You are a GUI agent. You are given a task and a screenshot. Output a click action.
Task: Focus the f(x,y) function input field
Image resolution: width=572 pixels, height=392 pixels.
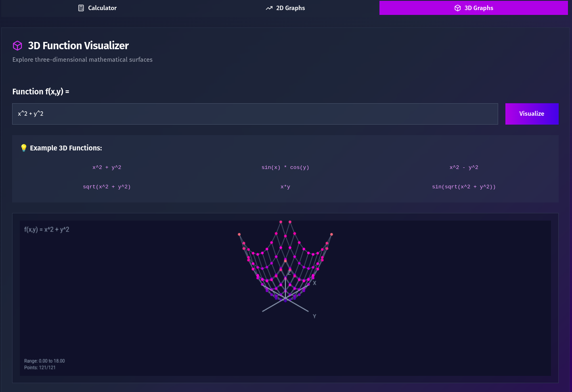(255, 114)
